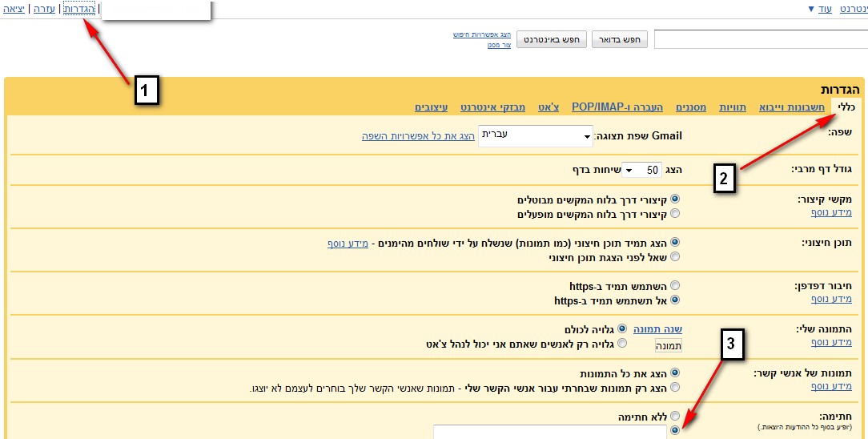868x439 pixels.
Task: Click מידע נוסף under מקשי קיצור
Action: click(831, 212)
